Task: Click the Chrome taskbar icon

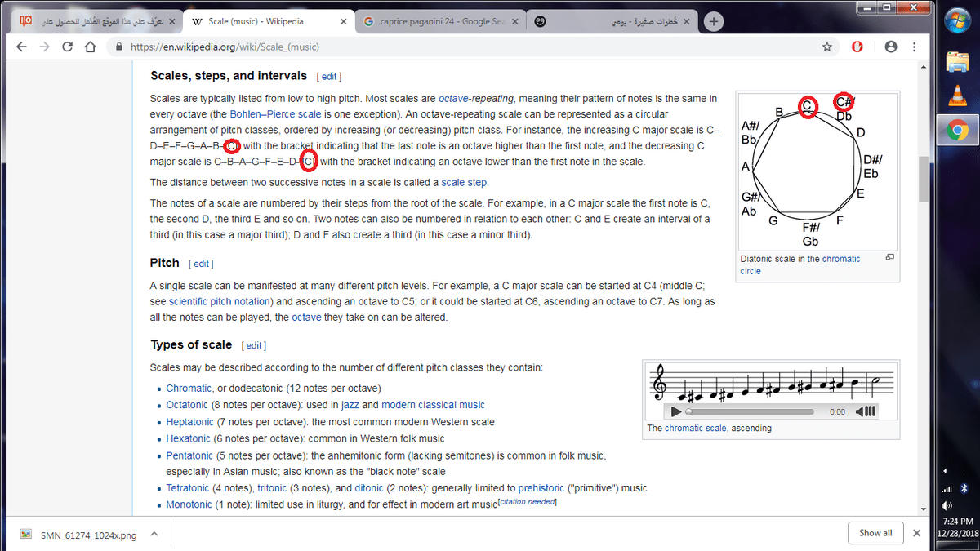Action: click(x=957, y=130)
